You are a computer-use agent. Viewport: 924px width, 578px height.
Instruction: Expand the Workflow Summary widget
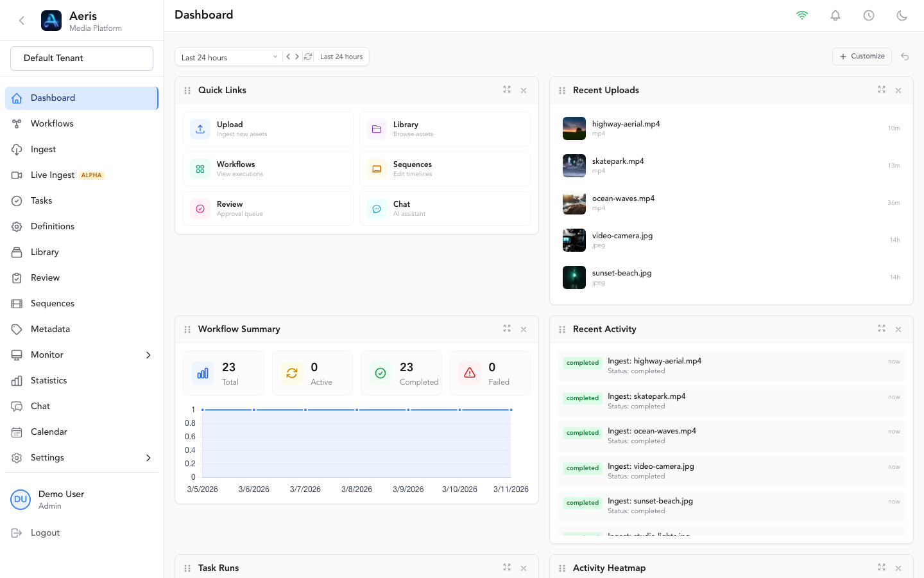(x=507, y=329)
